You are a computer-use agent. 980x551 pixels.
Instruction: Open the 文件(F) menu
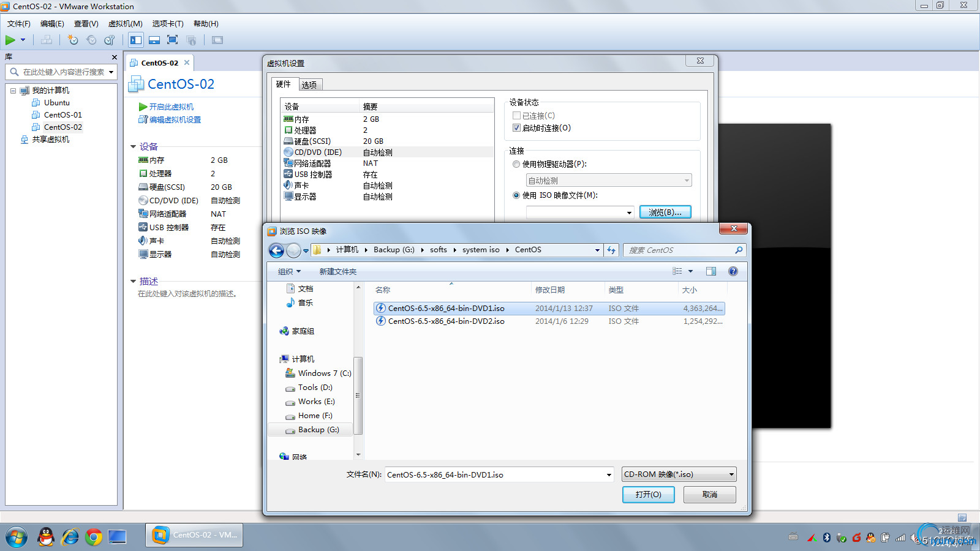click(x=19, y=24)
